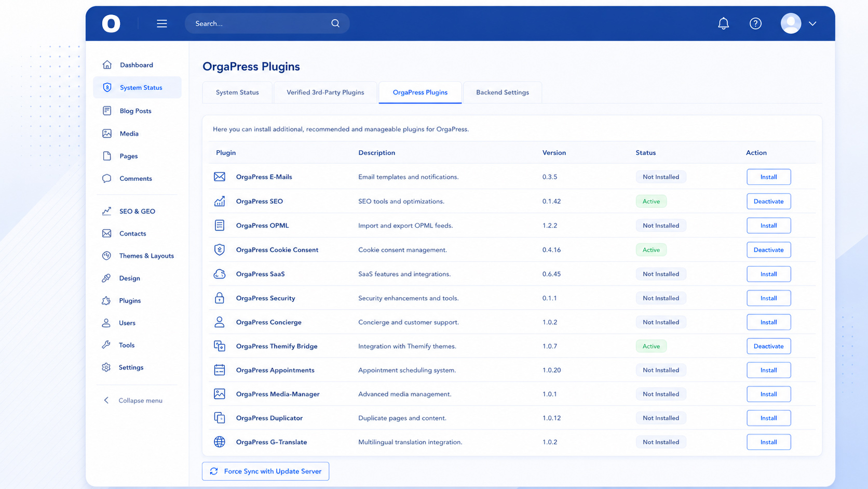Click the Not Installed badge for OrgaPress SaaS
The height and width of the screenshot is (489, 868).
click(x=661, y=274)
